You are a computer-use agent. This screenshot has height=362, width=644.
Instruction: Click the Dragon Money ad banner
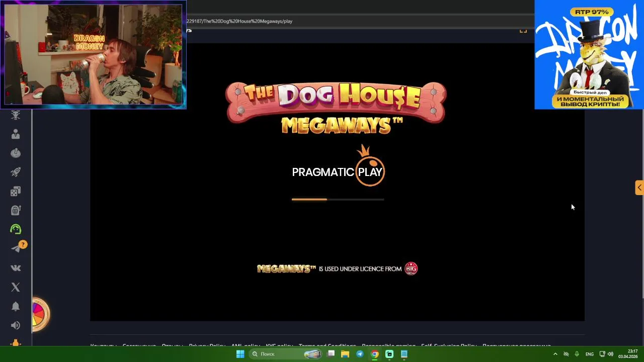[589, 54]
